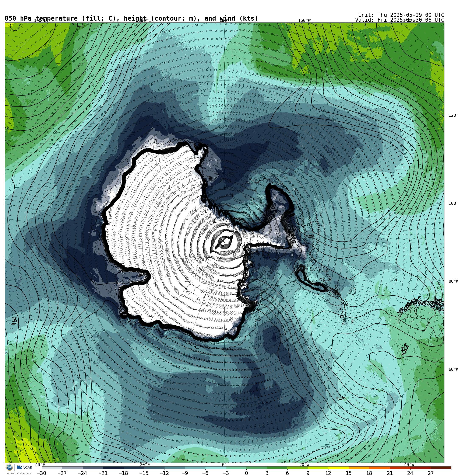Viewport: 458px width, 476px height.
Task: Pick the dark green 3 to 6 swatch
Action: pyautogui.click(x=277, y=468)
